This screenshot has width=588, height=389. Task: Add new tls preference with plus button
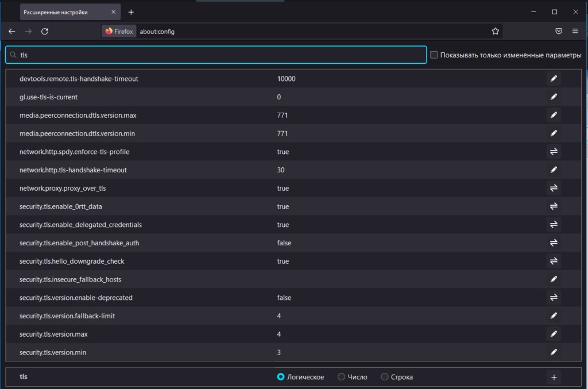pyautogui.click(x=554, y=378)
